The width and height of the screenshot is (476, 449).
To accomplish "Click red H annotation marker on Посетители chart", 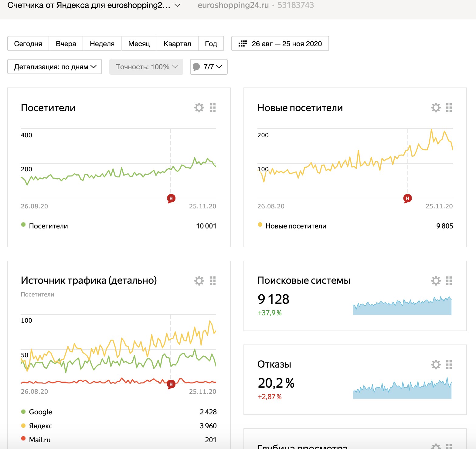I will [171, 199].
